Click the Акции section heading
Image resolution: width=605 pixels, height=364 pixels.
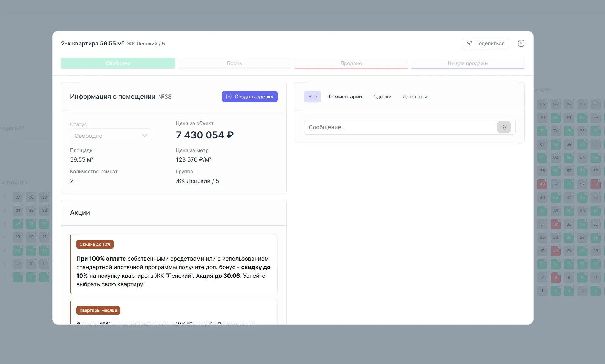(x=80, y=213)
